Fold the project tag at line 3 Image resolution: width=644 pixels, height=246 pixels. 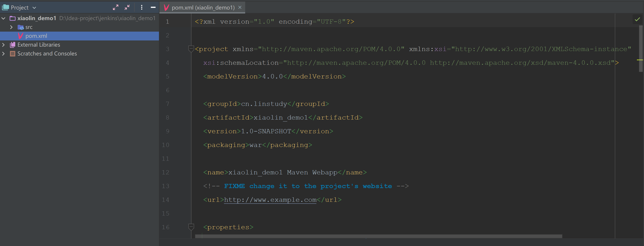tap(191, 49)
